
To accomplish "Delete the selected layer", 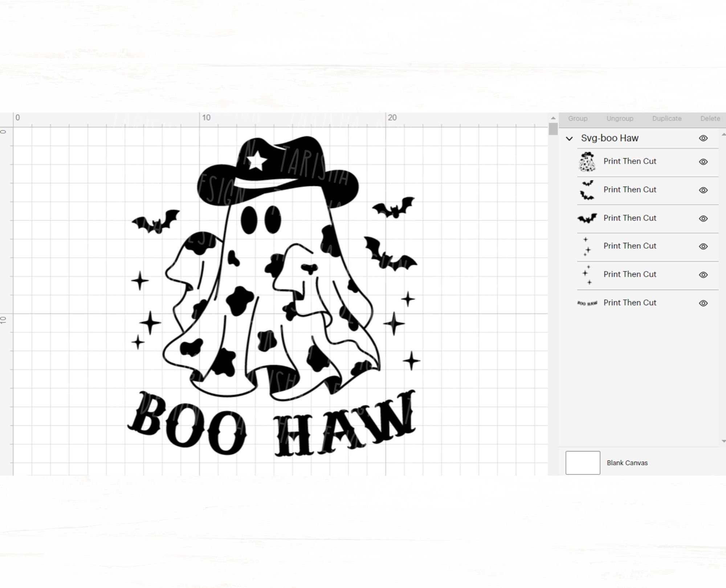I will [710, 118].
